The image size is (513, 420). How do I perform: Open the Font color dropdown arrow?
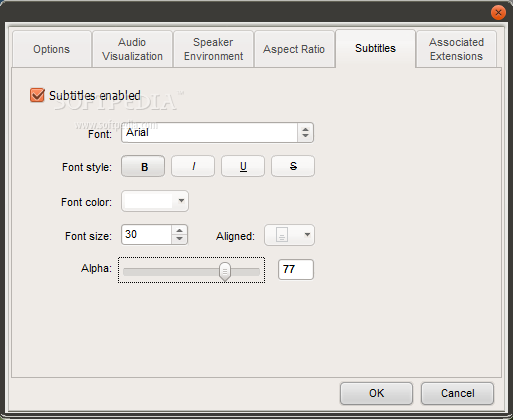tap(181, 201)
